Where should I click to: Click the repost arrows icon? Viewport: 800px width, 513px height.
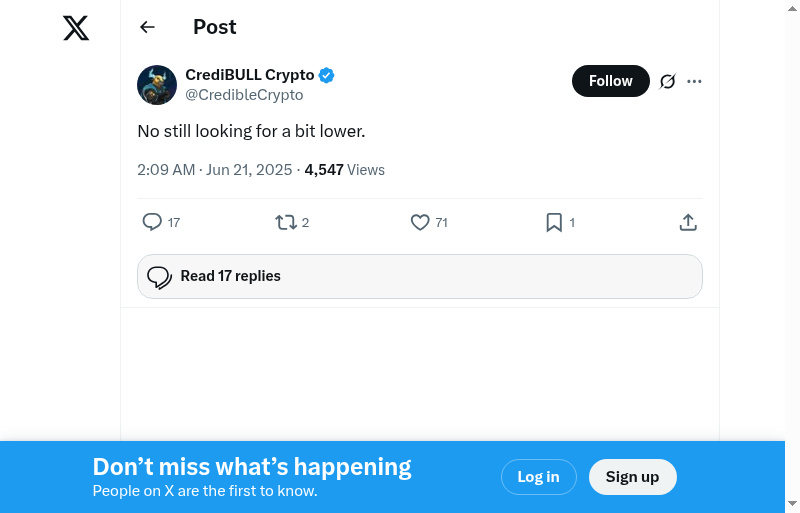286,222
